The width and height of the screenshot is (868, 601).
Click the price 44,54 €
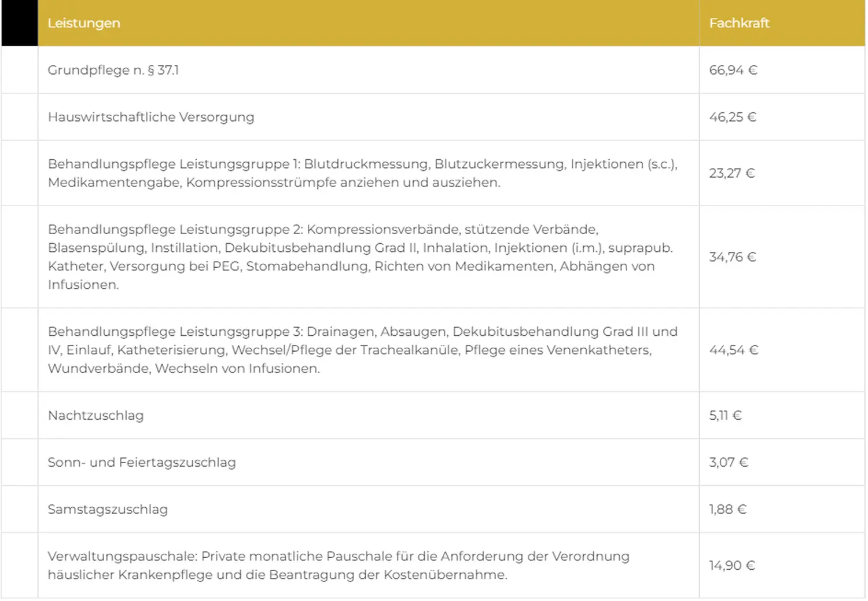tap(734, 350)
